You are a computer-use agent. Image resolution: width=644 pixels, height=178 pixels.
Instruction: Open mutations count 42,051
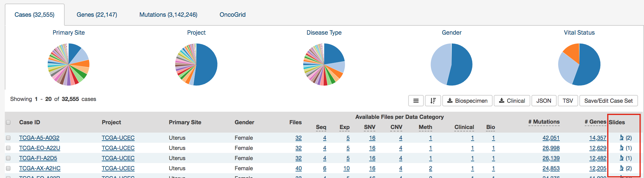(x=551, y=138)
